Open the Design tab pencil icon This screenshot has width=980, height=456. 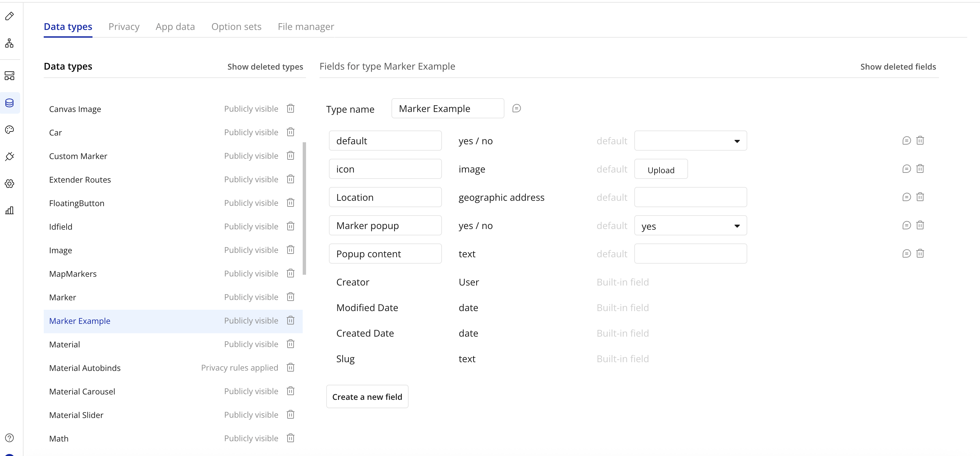click(x=9, y=16)
